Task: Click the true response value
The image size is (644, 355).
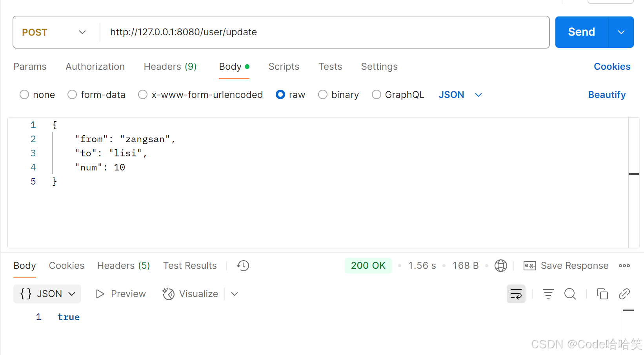Action: [69, 317]
